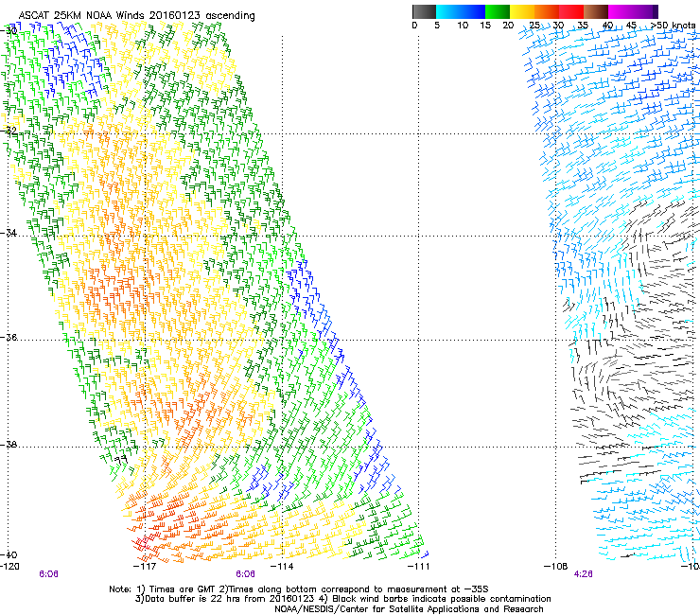
Task: Click the green 15-20 knots color swatch
Action: coord(498,11)
